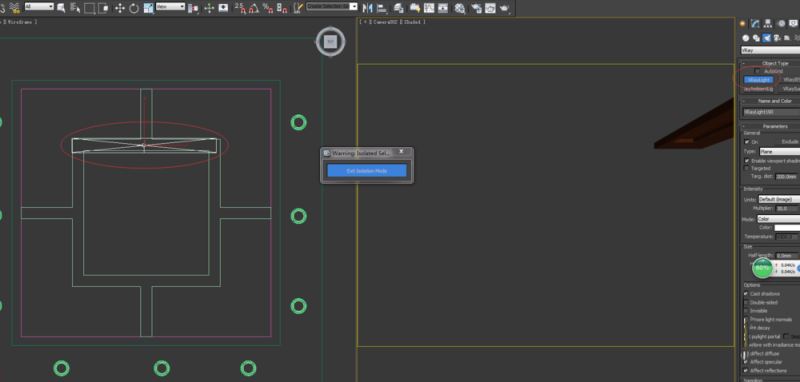
Task: Toggle the Angle Snap icon
Action: point(254,8)
